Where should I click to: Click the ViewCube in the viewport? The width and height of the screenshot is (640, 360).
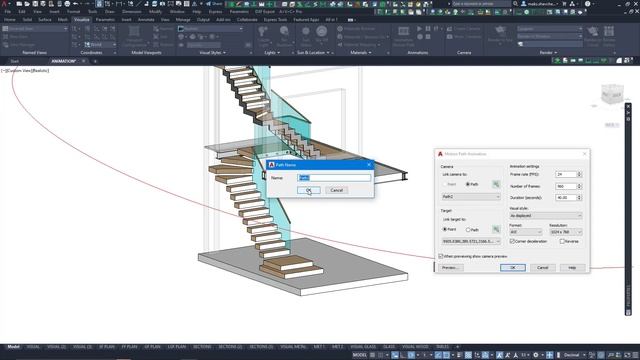point(612,94)
